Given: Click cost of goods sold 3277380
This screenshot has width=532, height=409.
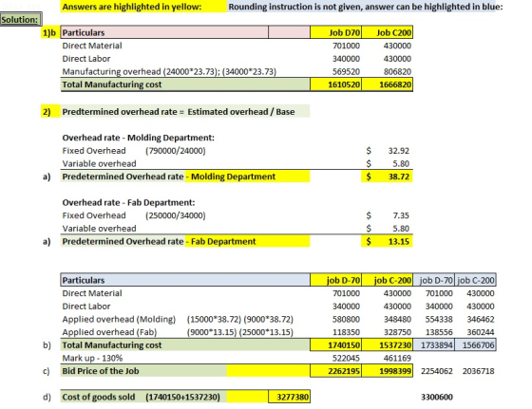Looking at the screenshot, I should pos(289,397).
